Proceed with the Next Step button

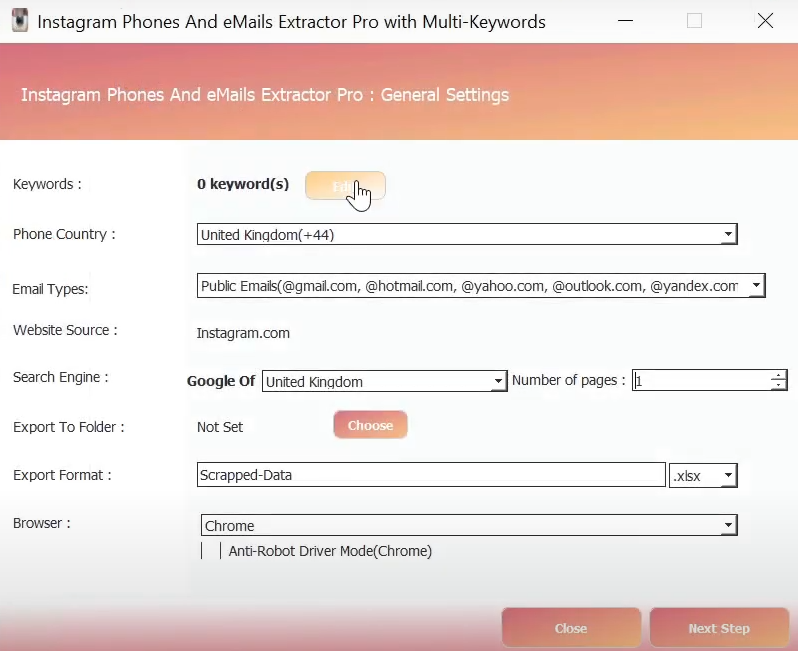click(719, 628)
